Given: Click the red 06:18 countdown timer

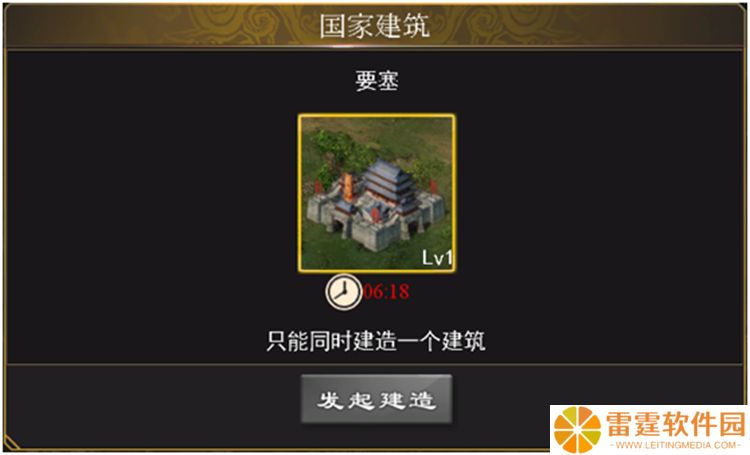Looking at the screenshot, I should pyautogui.click(x=386, y=291).
